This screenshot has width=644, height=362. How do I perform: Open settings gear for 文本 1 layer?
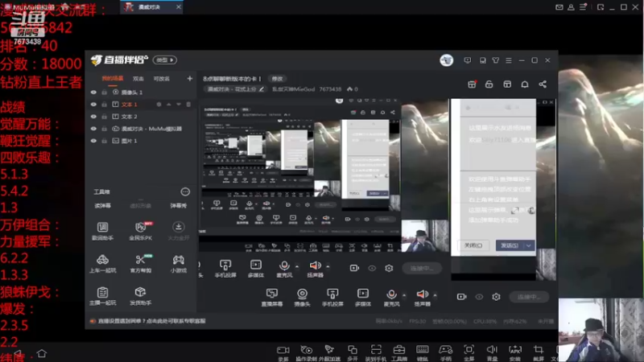tap(159, 105)
